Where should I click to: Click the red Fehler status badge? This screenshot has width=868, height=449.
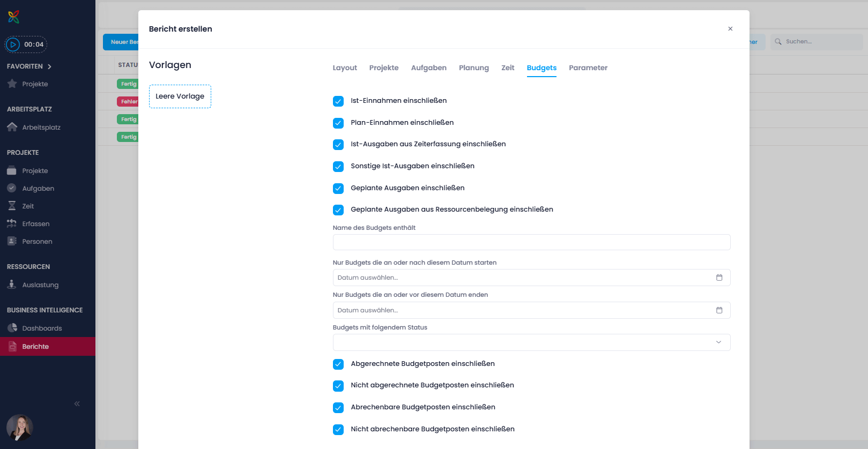point(128,101)
